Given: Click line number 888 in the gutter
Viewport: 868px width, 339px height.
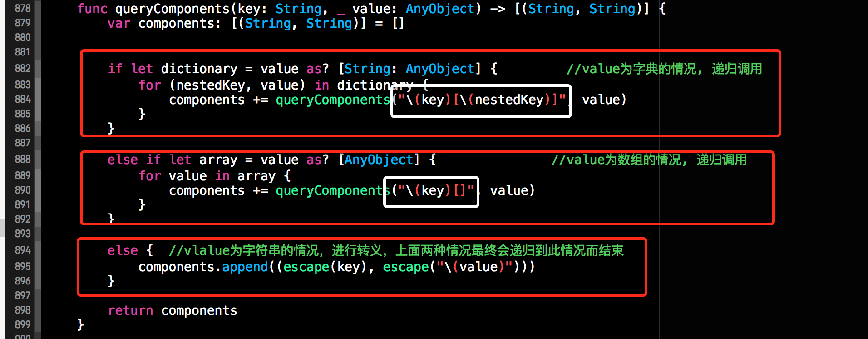Looking at the screenshot, I should tap(22, 160).
